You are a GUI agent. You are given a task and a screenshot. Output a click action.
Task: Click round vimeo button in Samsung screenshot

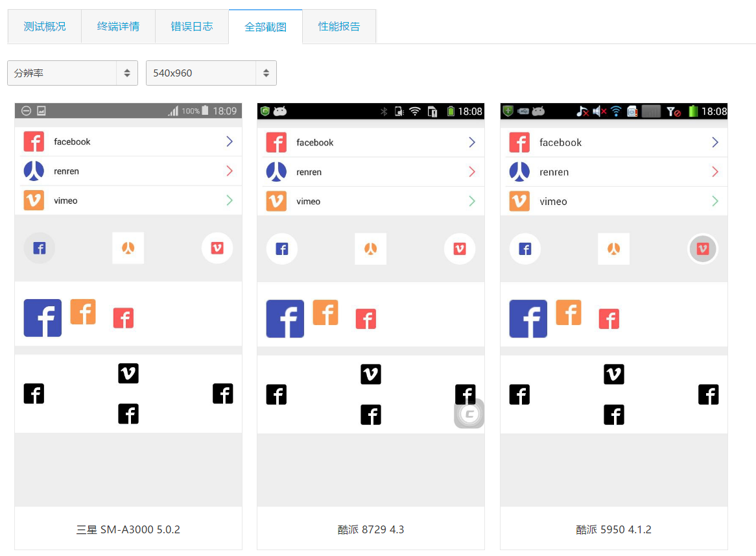coord(217,248)
